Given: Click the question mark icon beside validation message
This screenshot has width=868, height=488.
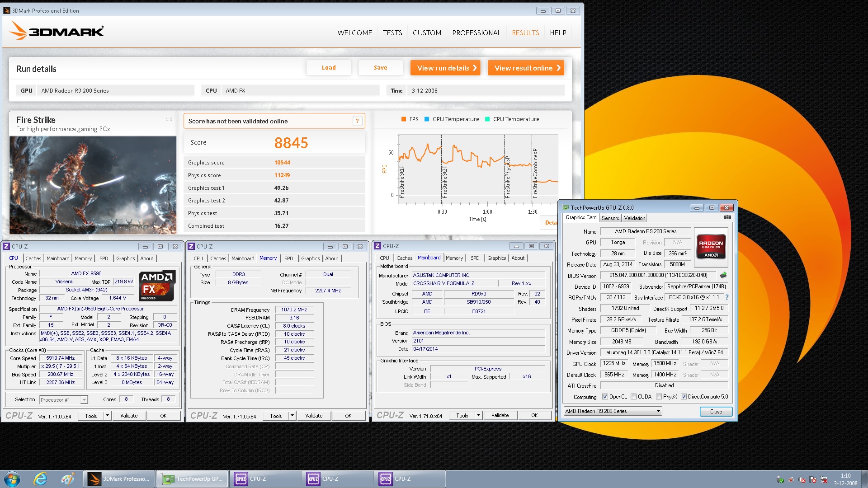Looking at the screenshot, I should [x=357, y=121].
